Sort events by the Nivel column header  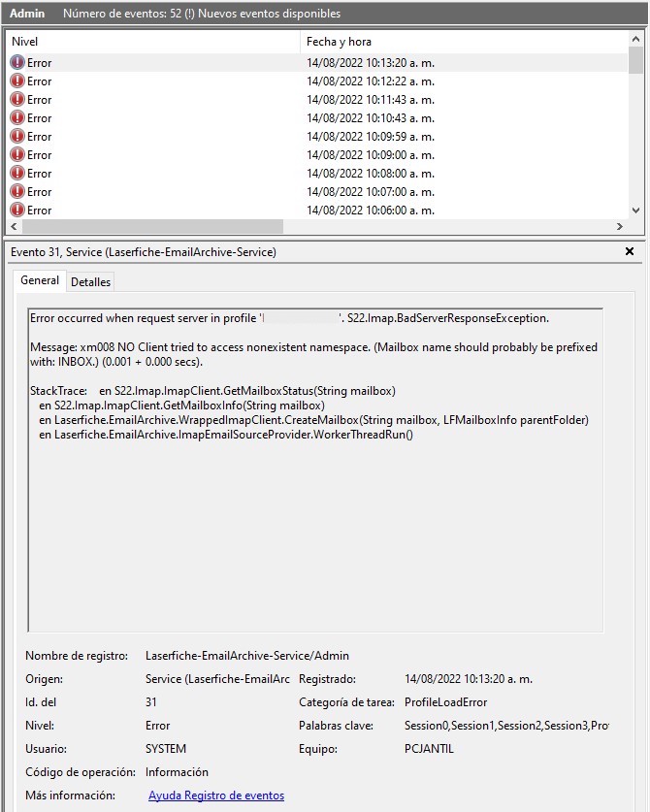[x=153, y=42]
